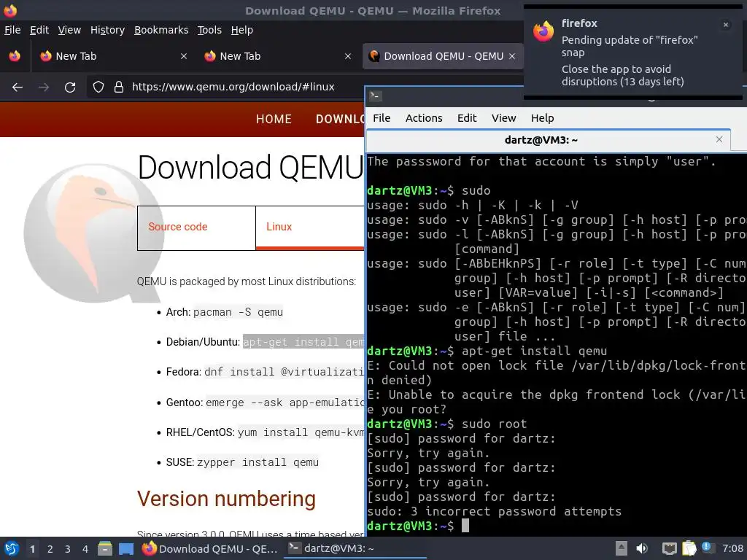Image resolution: width=747 pixels, height=560 pixels.
Task: Close the second New Tab
Action: tap(348, 56)
